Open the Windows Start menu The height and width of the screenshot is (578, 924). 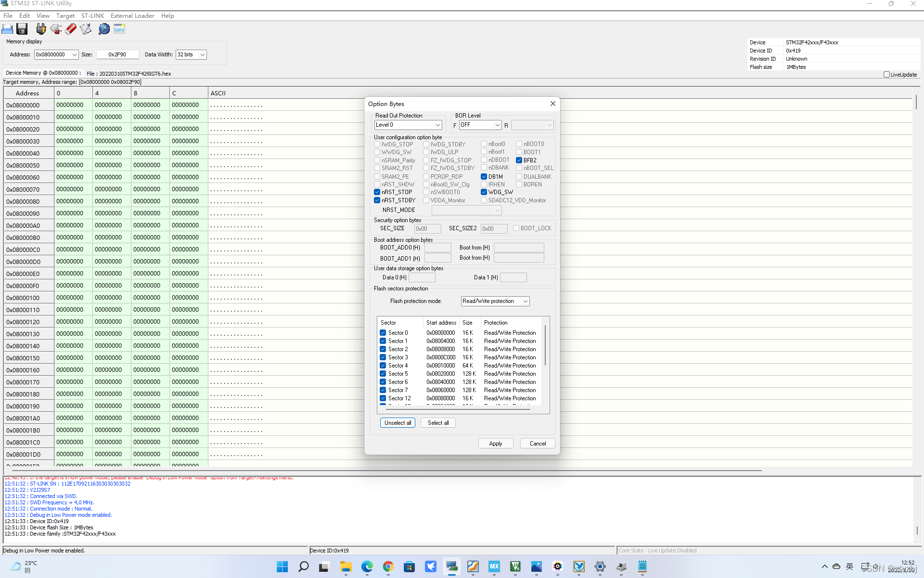[282, 567]
